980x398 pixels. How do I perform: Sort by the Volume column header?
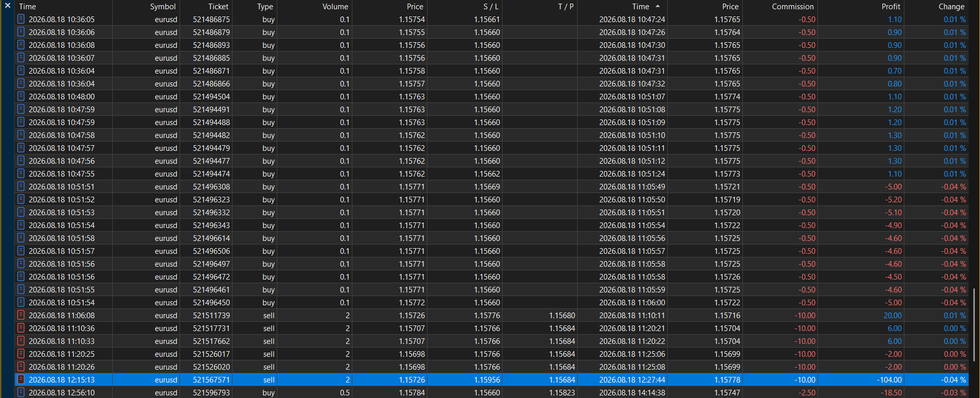click(335, 7)
